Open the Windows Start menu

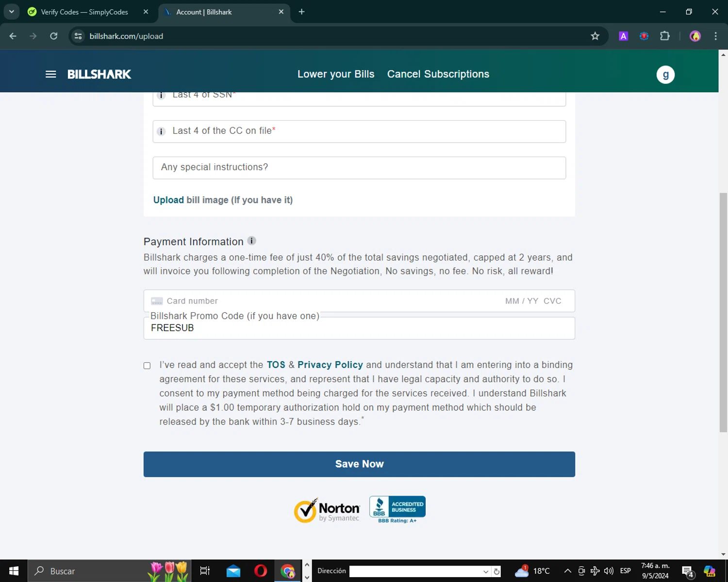[14, 571]
